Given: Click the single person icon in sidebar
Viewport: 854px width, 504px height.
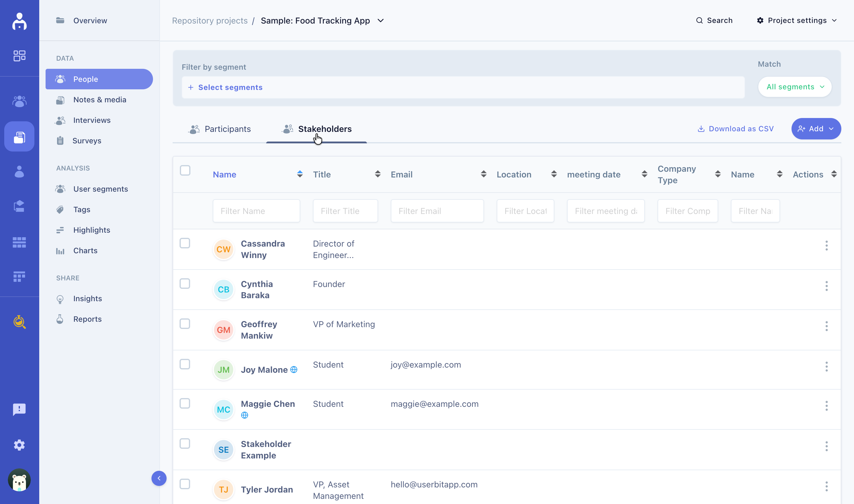Looking at the screenshot, I should coord(19,171).
